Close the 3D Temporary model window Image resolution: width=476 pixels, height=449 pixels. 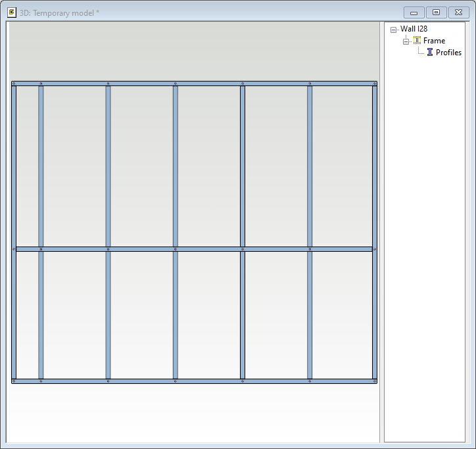coord(458,12)
